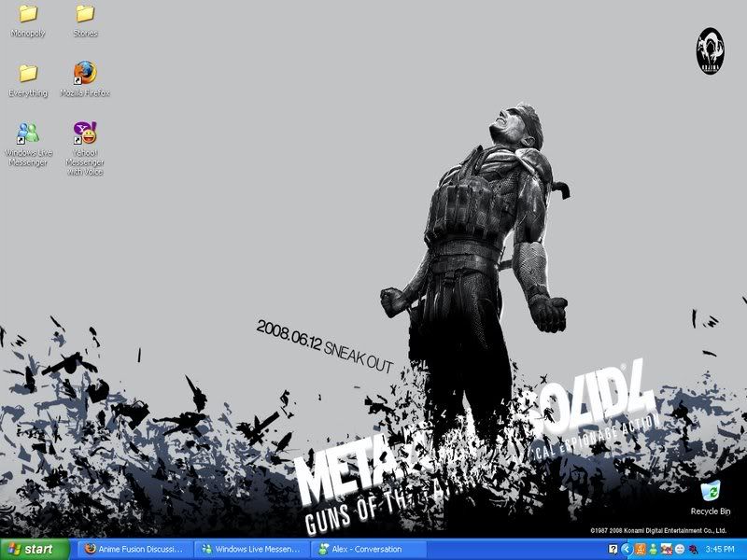
Task: Select the Mozilla Firefox shortcut label text
Action: [85, 91]
